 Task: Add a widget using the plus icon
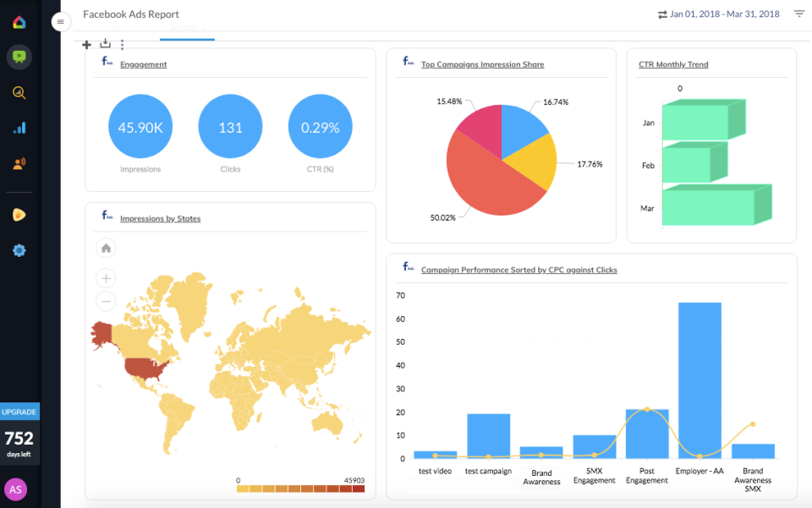[86, 44]
